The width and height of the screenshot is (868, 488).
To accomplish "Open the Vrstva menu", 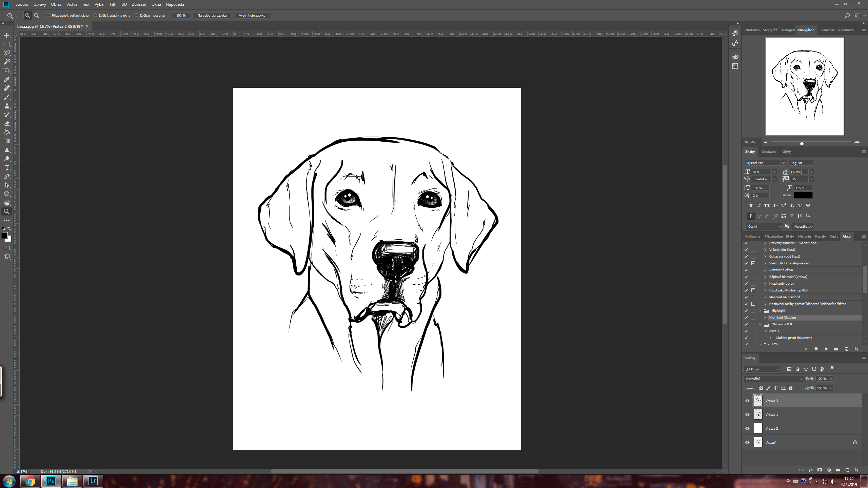I will pyautogui.click(x=72, y=4).
